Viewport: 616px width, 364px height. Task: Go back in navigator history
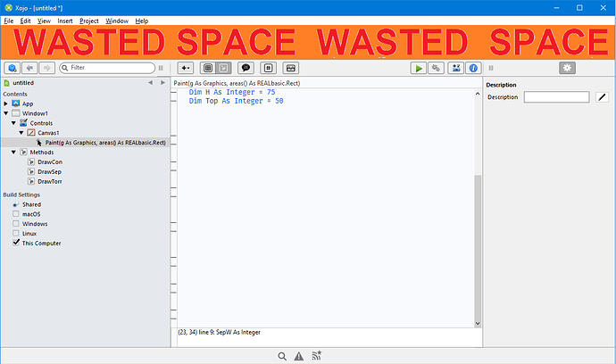point(29,68)
